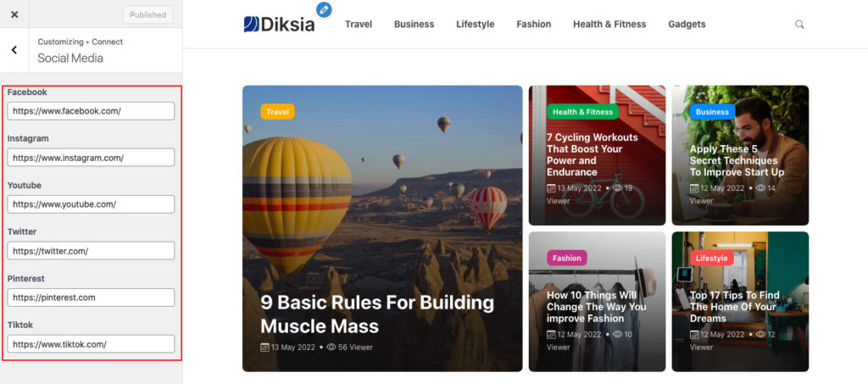The height and width of the screenshot is (384, 868).
Task: Open the '9 Basic Rules For Building Muscle Mass' article
Action: [x=377, y=314]
